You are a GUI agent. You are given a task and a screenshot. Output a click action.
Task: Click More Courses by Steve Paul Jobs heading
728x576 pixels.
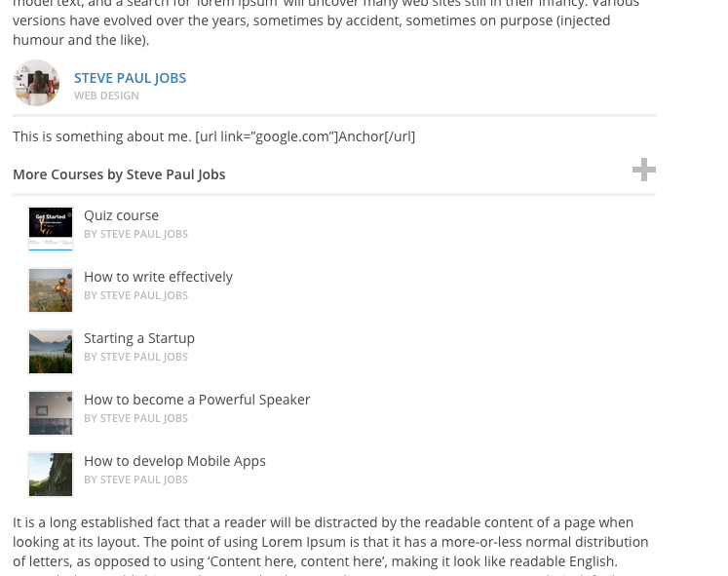point(119,174)
